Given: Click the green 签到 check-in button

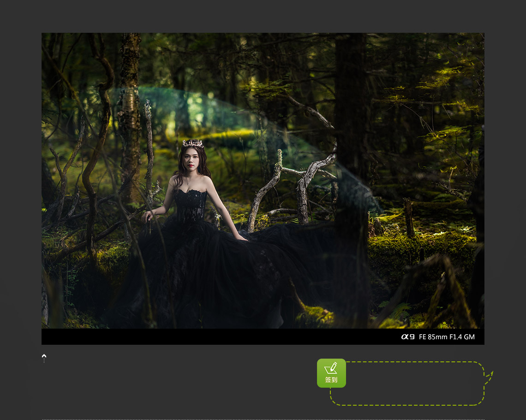Looking at the screenshot, I should 331,373.
